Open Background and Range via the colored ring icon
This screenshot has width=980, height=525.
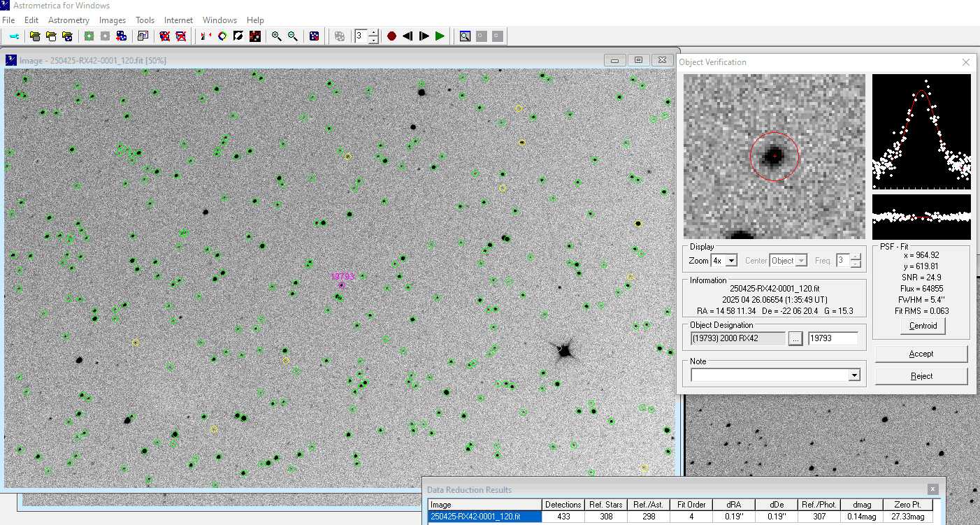(x=222, y=36)
